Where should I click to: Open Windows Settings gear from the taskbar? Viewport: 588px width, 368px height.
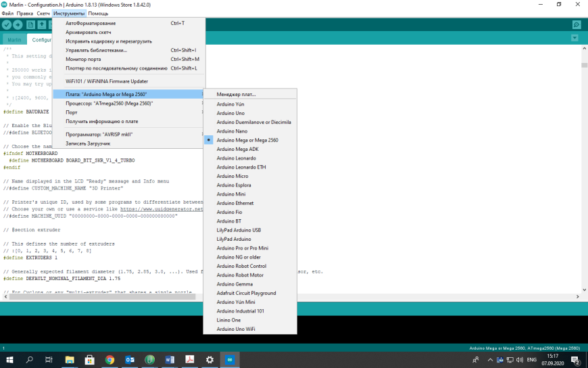(210, 360)
